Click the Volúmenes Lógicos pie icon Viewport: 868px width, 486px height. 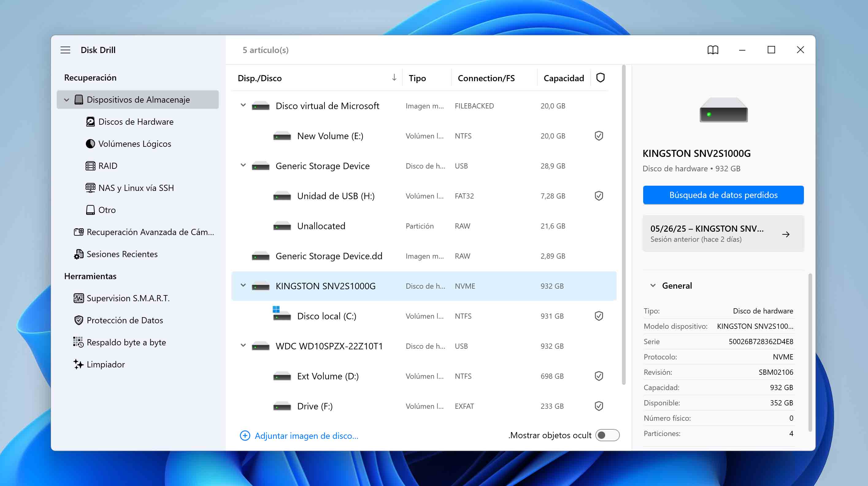click(x=90, y=144)
